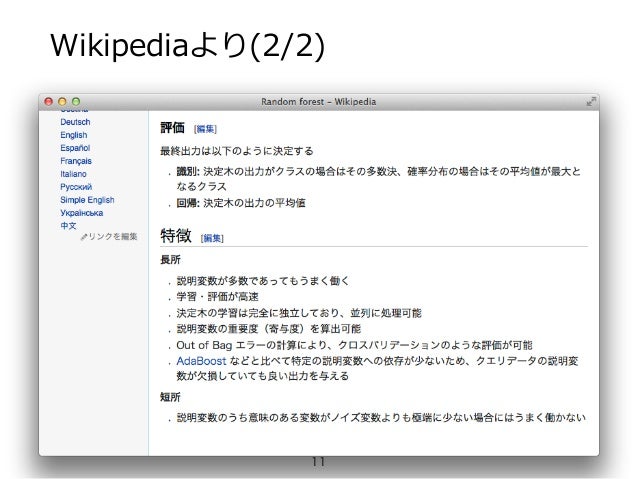
Task: Switch to the English language version
Action: coord(74,135)
